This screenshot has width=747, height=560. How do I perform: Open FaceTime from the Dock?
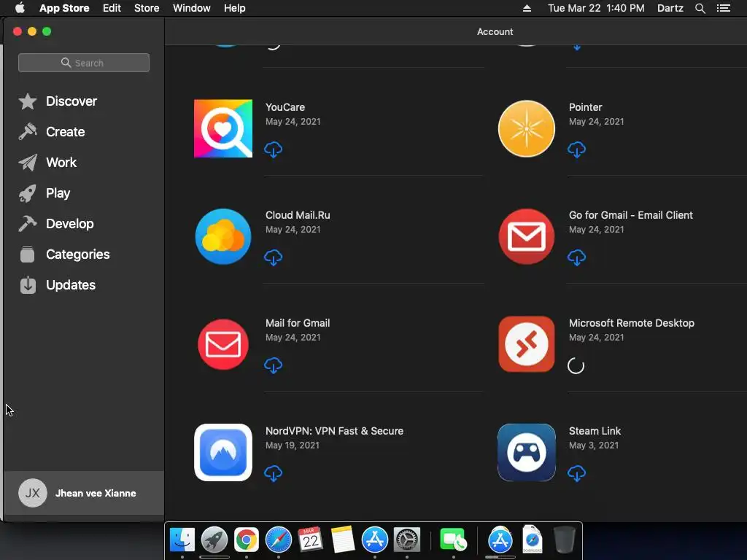tap(453, 540)
